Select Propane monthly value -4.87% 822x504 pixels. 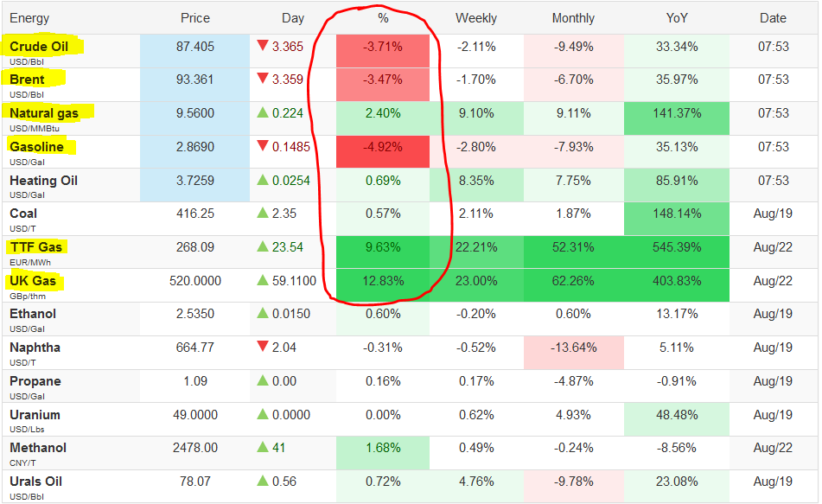(574, 381)
